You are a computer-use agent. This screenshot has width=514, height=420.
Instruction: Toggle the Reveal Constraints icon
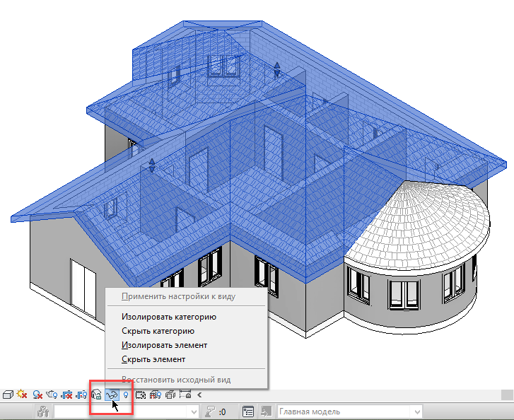[185, 394]
